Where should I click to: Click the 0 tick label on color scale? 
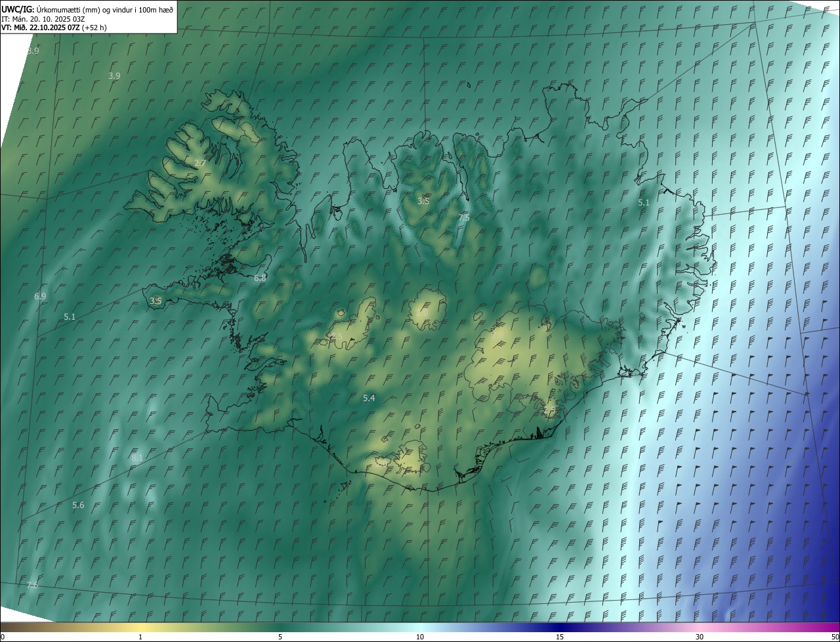click(x=3, y=637)
